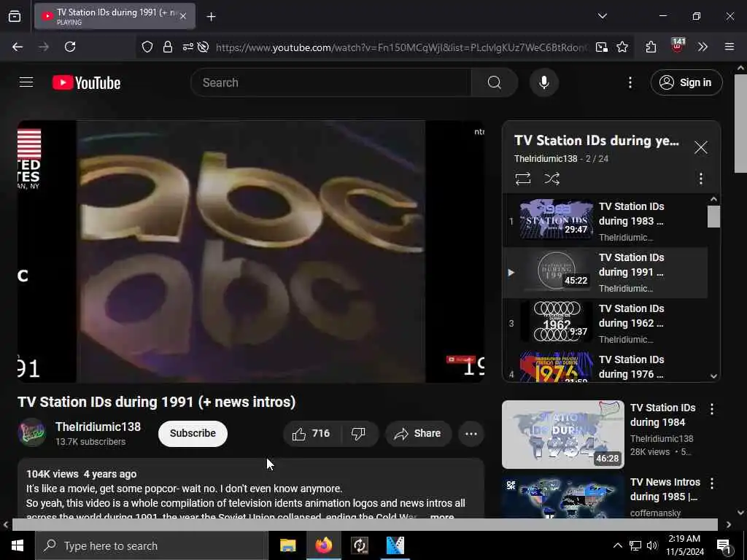This screenshot has height=560, width=747.
Task: Focus the YouTube Search box
Action: (331, 82)
